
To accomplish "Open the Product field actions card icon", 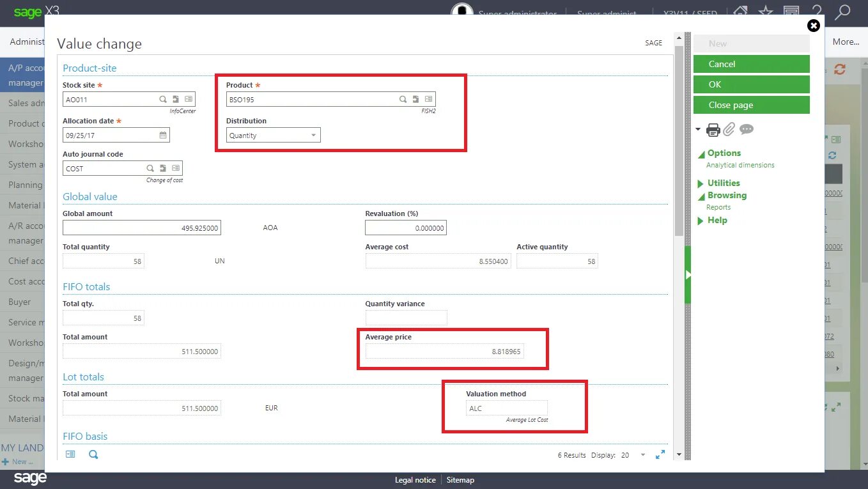I will click(429, 99).
